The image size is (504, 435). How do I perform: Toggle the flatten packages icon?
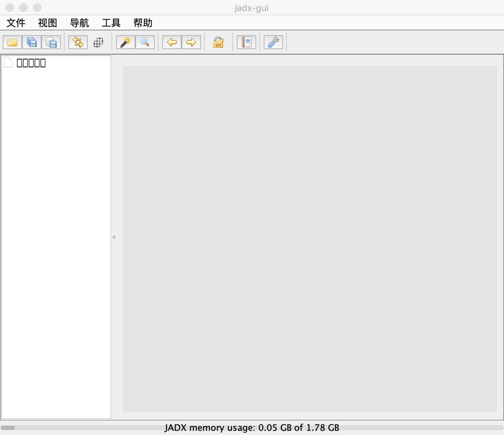(98, 42)
